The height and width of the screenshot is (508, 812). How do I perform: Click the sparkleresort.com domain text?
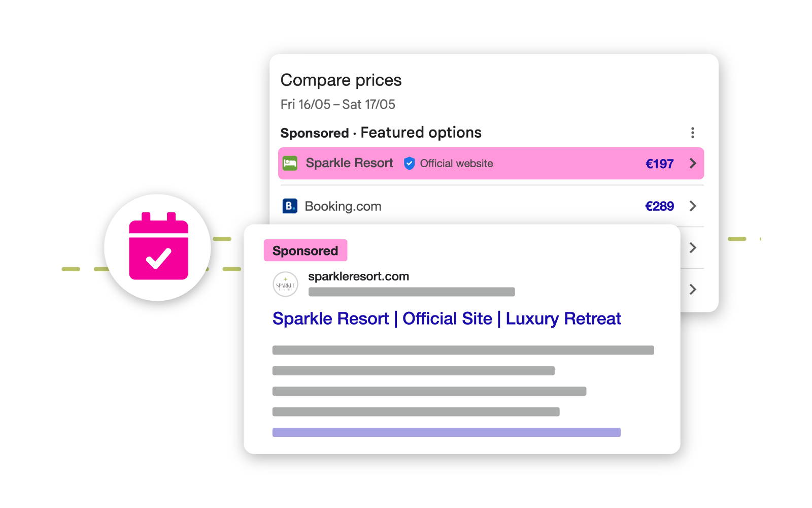click(x=358, y=276)
